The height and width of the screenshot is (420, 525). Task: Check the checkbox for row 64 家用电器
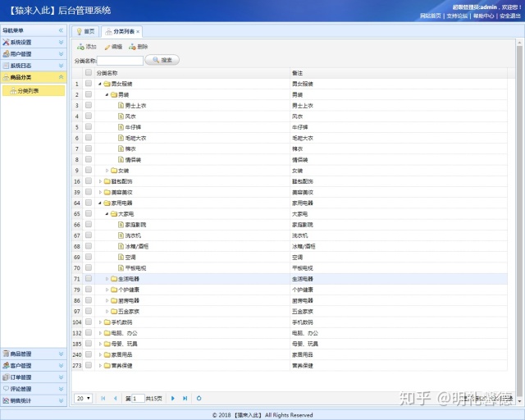89,203
